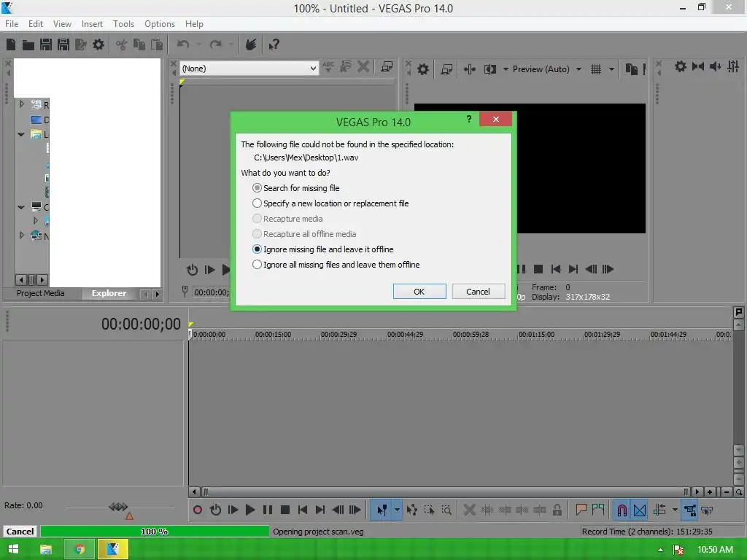The width and height of the screenshot is (747, 560).
Task: Click the Cut scissors icon
Action: click(122, 44)
